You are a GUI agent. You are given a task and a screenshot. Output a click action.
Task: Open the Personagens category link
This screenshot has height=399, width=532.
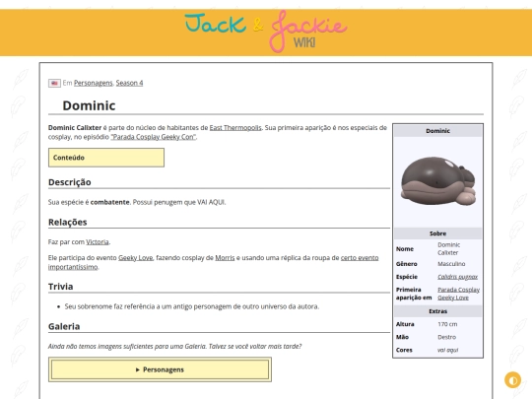pyautogui.click(x=93, y=83)
